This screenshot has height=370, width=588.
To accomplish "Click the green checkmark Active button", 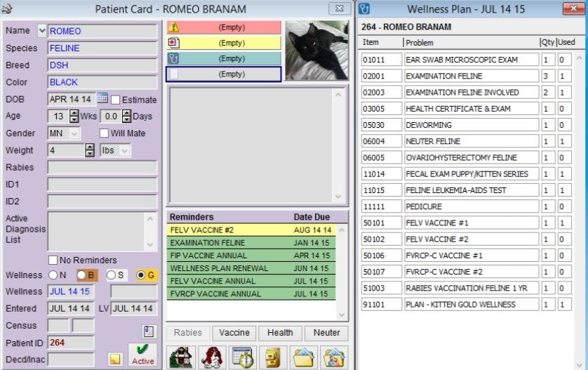I will (x=142, y=355).
